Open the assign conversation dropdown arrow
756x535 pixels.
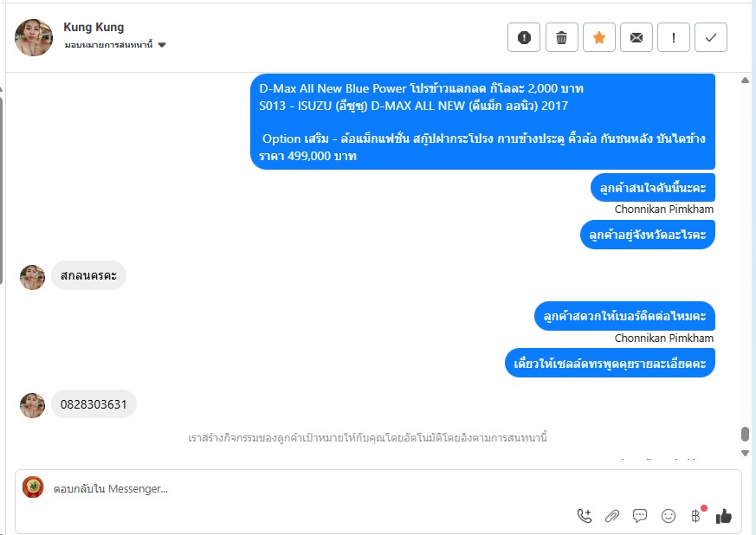pyautogui.click(x=162, y=45)
